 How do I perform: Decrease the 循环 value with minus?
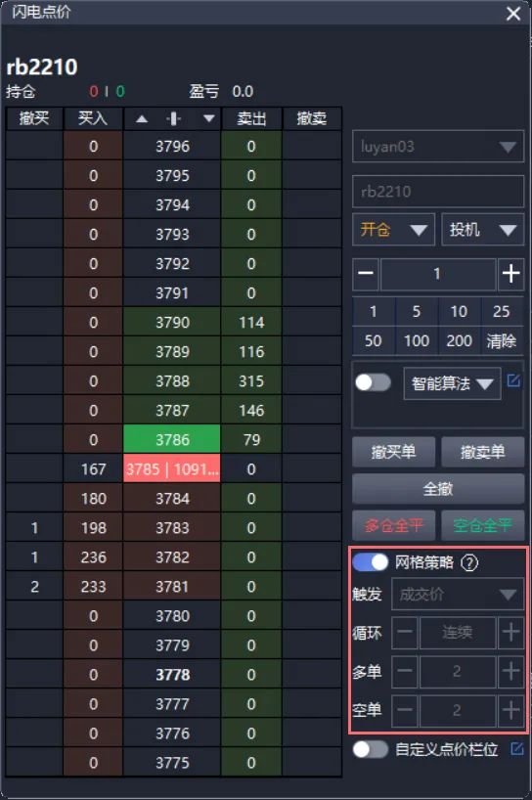pyautogui.click(x=405, y=633)
